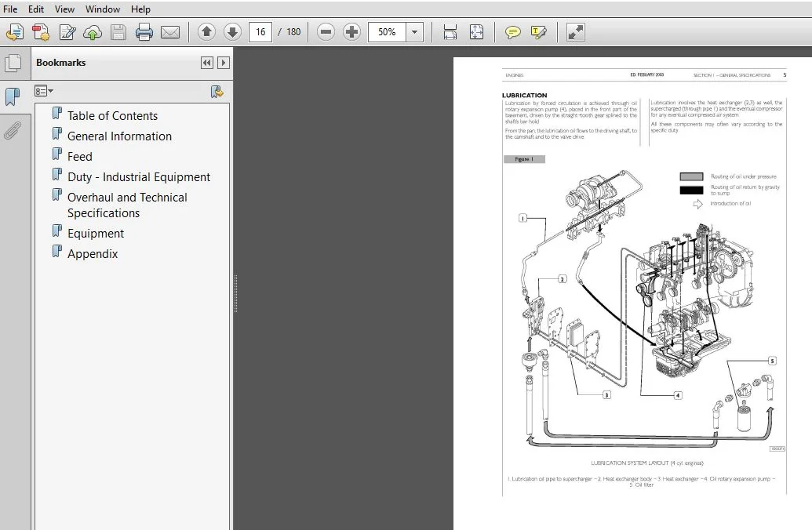
Task: Click the Highlight text tool icon
Action: click(538, 32)
